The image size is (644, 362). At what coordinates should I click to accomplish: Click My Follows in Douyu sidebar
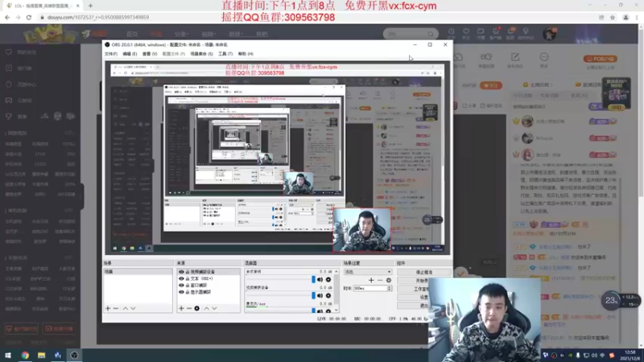(x=22, y=52)
